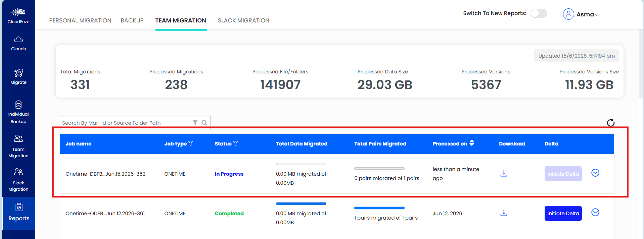Open Slack Migration sidebar item

coord(18,180)
